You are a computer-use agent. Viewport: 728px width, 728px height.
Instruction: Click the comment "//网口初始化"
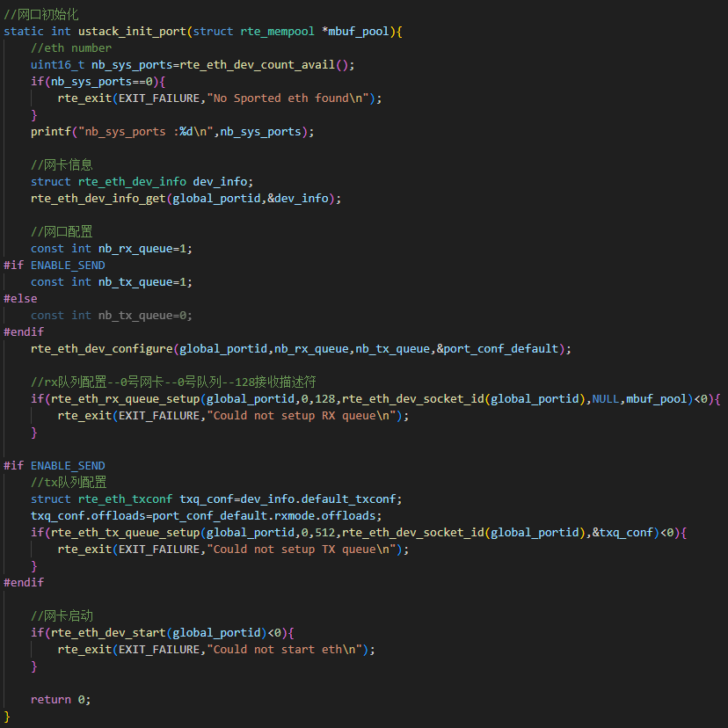pyautogui.click(x=41, y=14)
